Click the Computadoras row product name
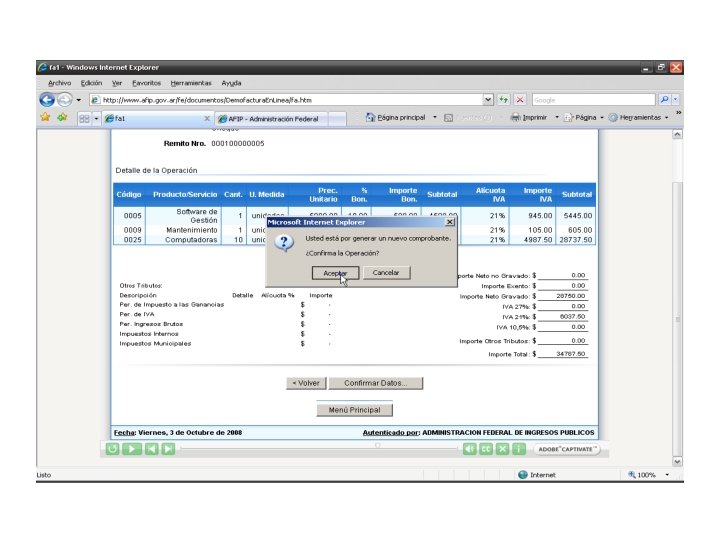Viewport: 720px width, 540px height. (191, 240)
